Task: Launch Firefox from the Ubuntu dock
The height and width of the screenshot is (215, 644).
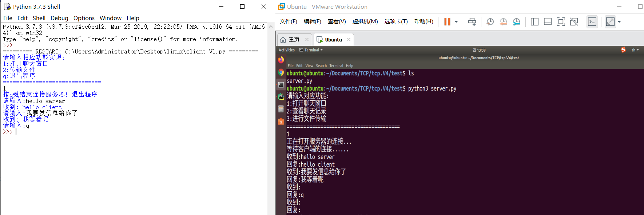Action: (281, 60)
